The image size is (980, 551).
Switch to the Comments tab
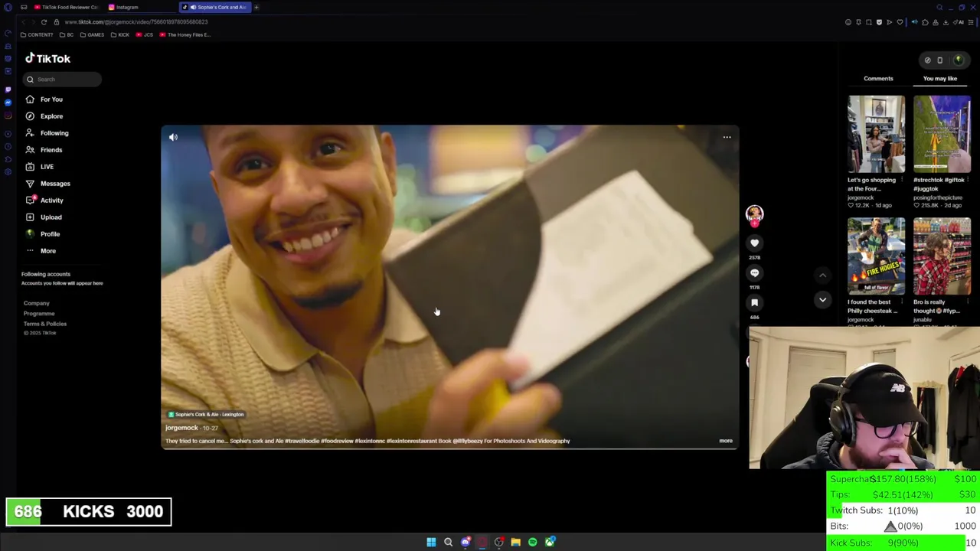[878, 78]
